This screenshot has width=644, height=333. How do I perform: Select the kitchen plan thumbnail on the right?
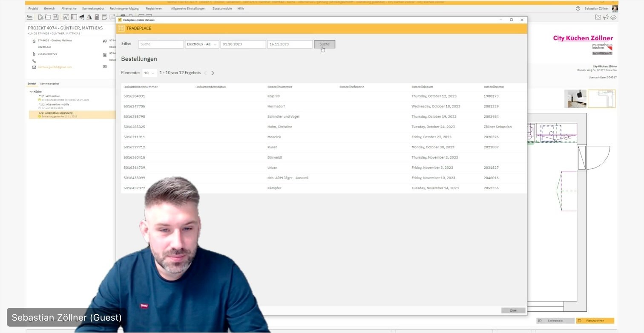click(601, 98)
